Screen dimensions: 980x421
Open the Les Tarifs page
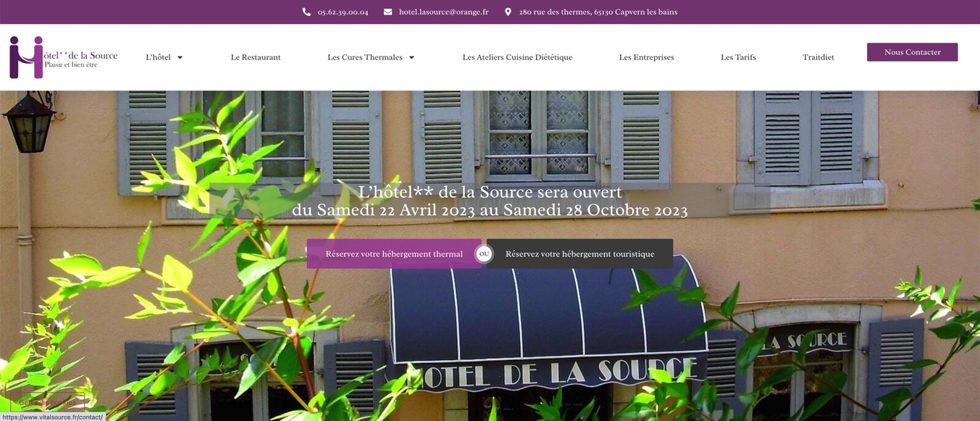coord(738,57)
